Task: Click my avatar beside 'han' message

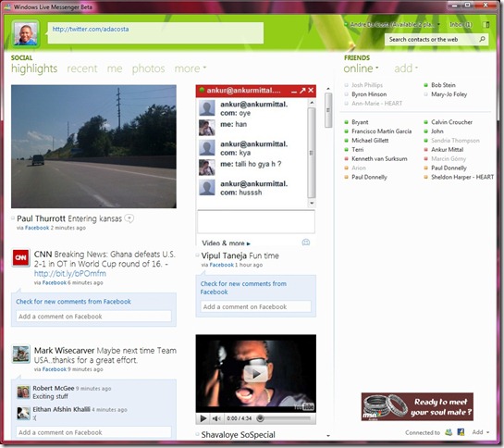Action: (206, 128)
